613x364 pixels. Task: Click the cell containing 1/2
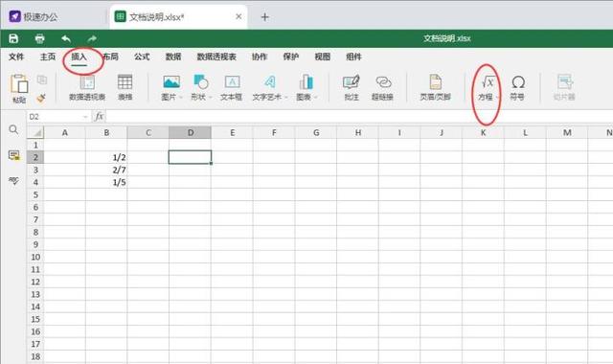coord(106,157)
